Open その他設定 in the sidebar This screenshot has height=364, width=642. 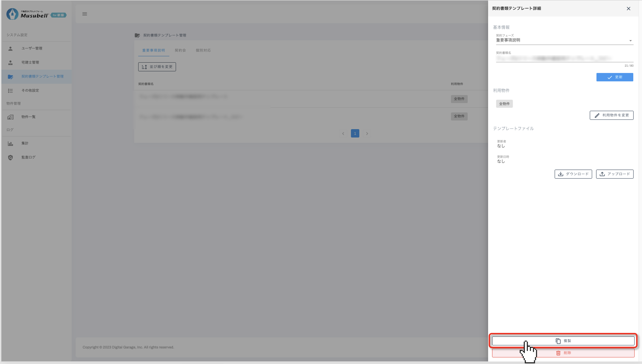coord(30,90)
